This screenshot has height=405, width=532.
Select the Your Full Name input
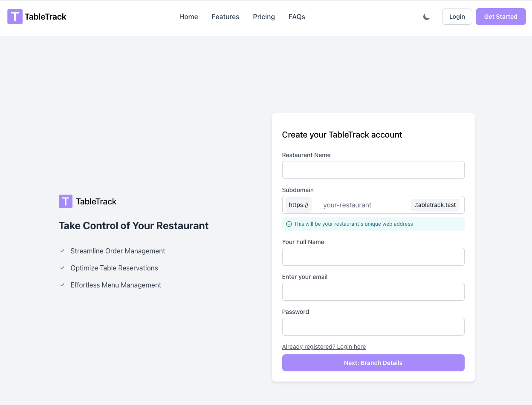[373, 257]
